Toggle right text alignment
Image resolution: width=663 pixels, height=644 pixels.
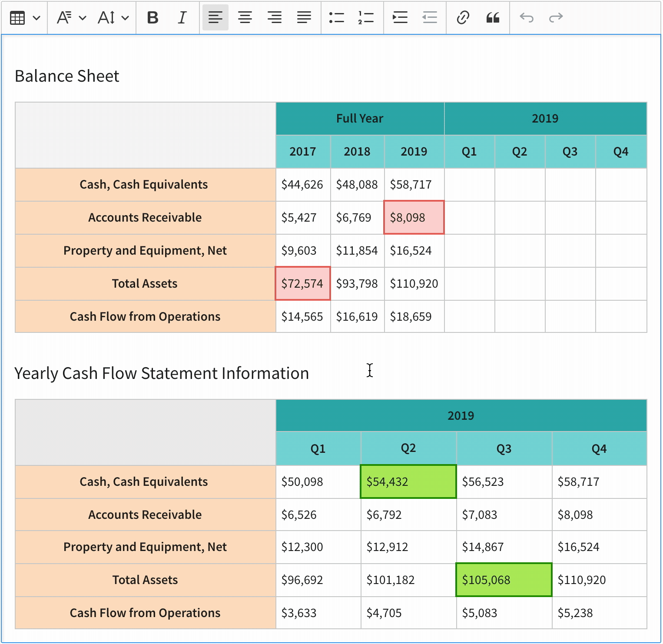275,17
